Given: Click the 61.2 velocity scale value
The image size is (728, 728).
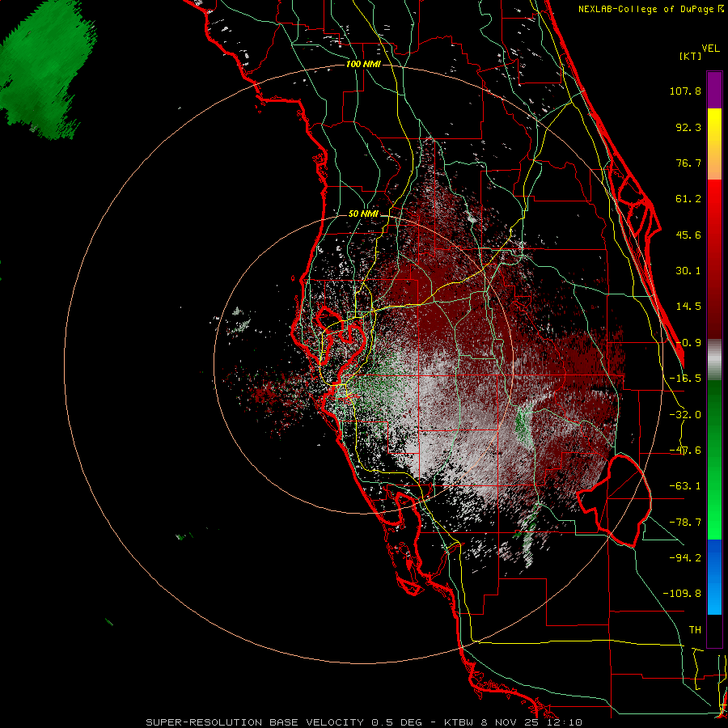Looking at the screenshot, I should tap(688, 199).
